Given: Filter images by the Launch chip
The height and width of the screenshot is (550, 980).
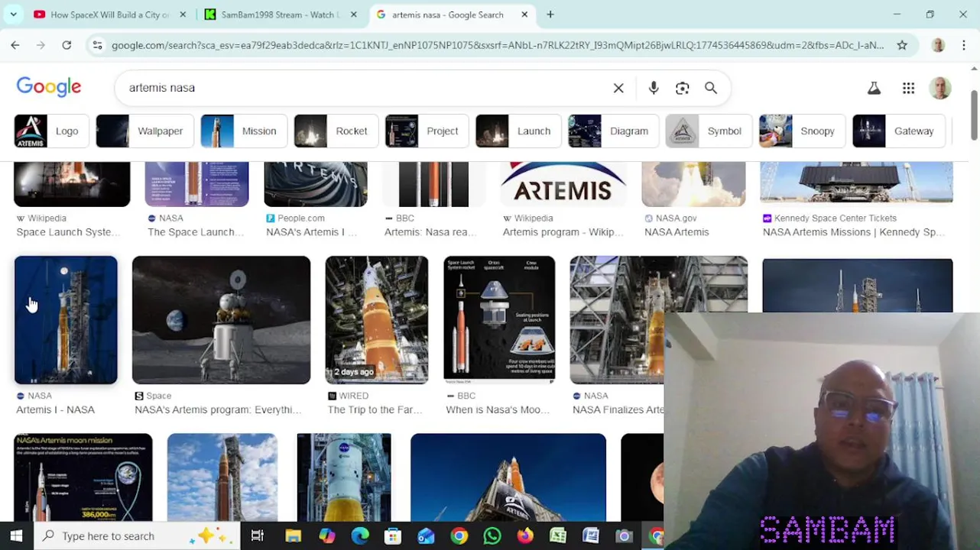Looking at the screenshot, I should [x=518, y=131].
